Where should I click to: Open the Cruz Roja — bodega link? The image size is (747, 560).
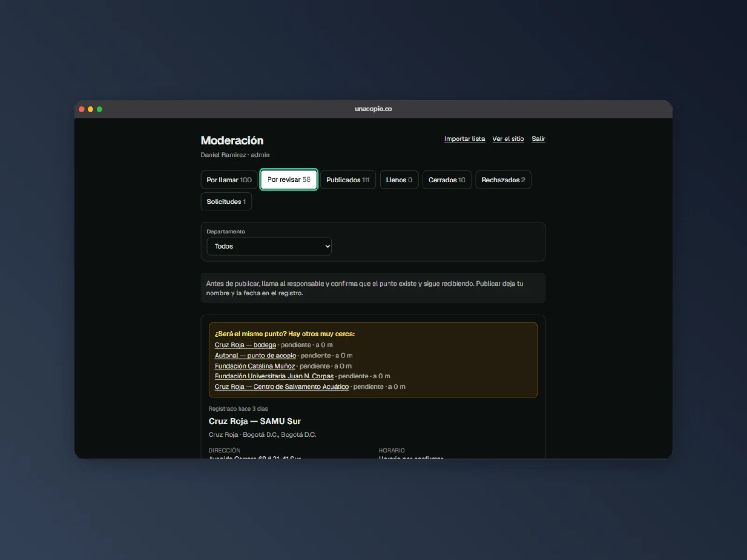(246, 345)
